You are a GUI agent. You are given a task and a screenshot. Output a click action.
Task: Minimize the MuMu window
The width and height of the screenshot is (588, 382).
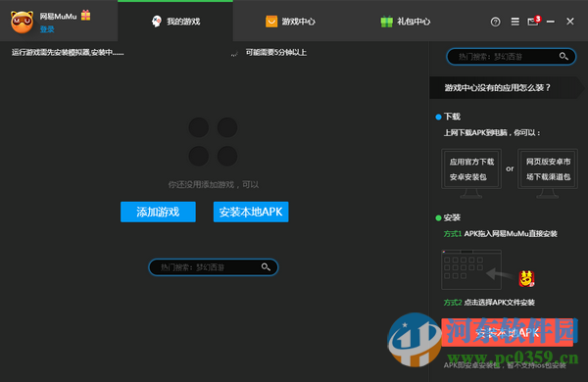tap(551, 22)
